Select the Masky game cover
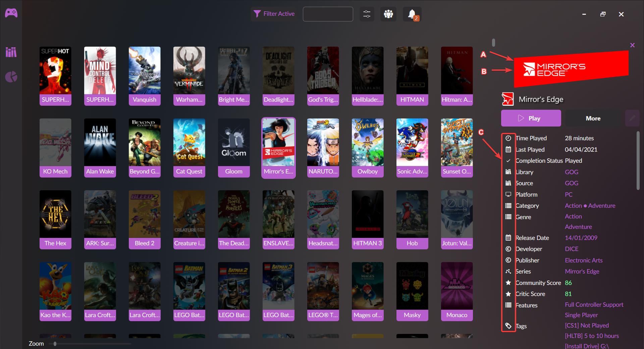Image resolution: width=644 pixels, height=349 pixels. click(x=412, y=292)
